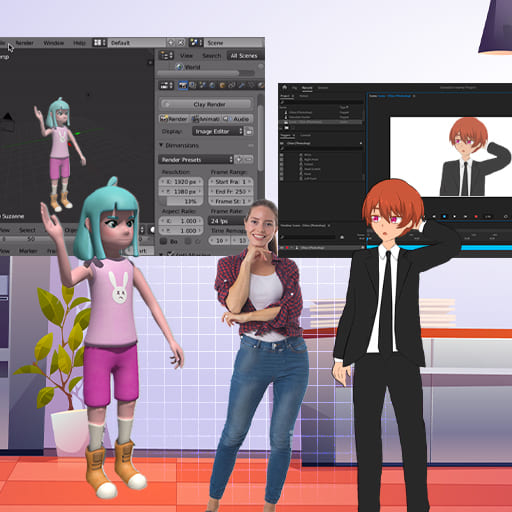The image size is (512, 512).
Task: Switch to the Stream workspace tab
Action: (x=323, y=88)
